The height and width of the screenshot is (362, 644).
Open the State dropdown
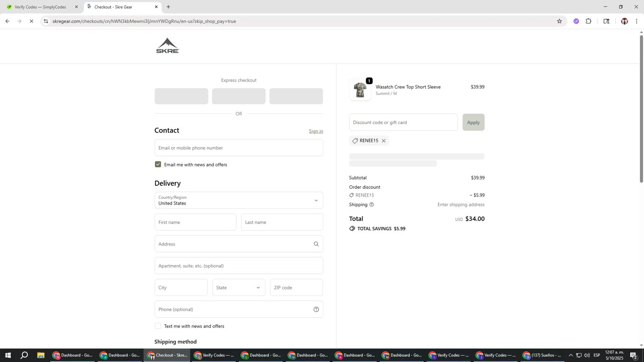pyautogui.click(x=239, y=287)
